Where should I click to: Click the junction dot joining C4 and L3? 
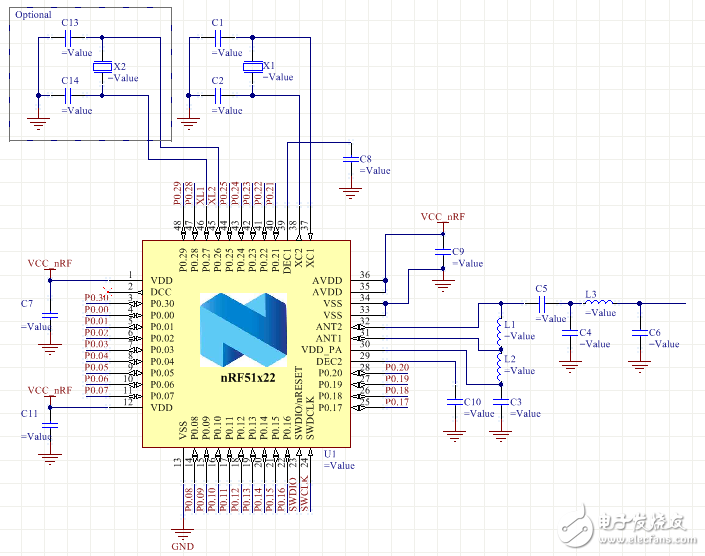coord(570,303)
